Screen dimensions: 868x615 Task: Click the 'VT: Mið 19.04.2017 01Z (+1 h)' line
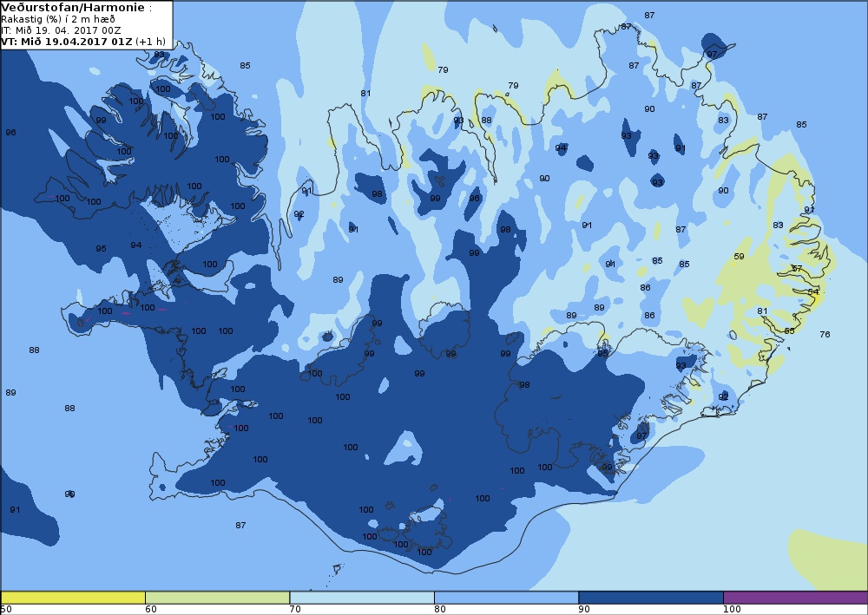click(83, 42)
